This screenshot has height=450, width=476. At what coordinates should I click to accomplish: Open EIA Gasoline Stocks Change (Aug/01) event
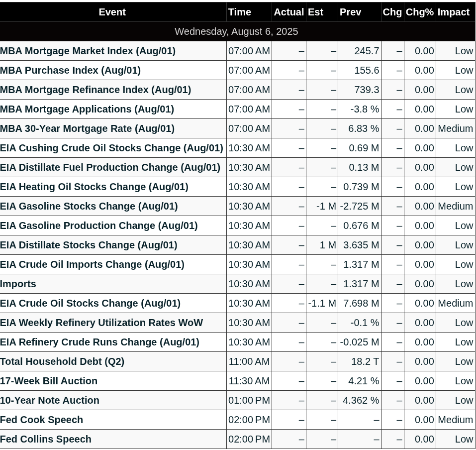pos(89,206)
